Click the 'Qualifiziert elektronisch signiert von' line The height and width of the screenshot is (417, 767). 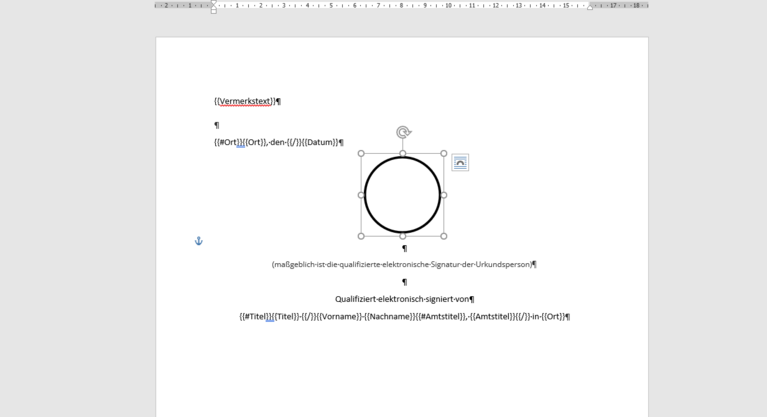pos(402,299)
